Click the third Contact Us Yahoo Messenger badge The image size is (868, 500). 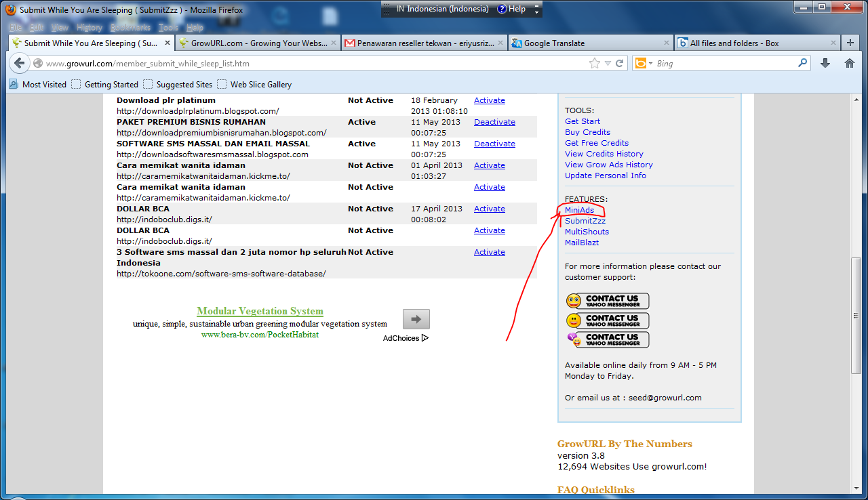point(608,339)
